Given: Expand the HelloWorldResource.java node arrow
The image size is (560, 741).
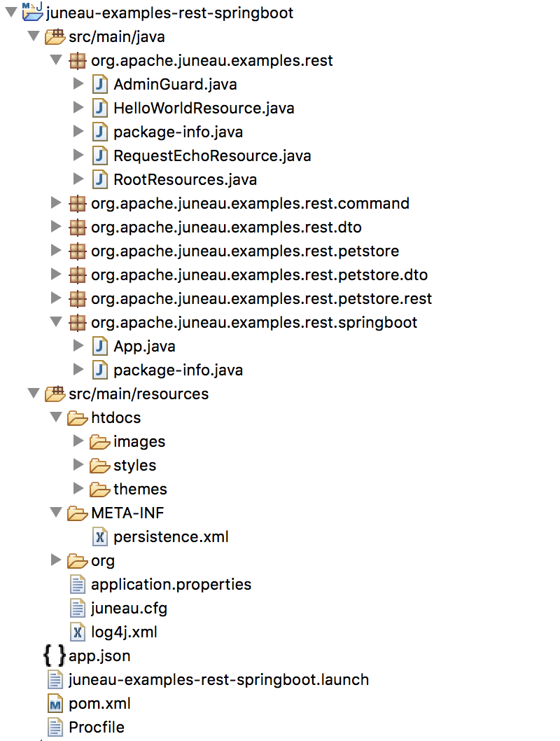Looking at the screenshot, I should coord(78,108).
